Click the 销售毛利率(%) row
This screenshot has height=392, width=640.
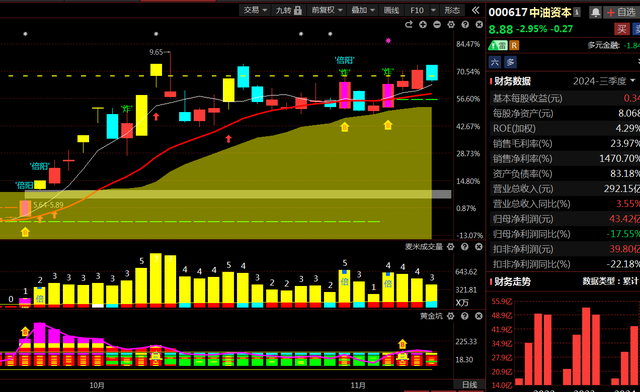[x=564, y=143]
